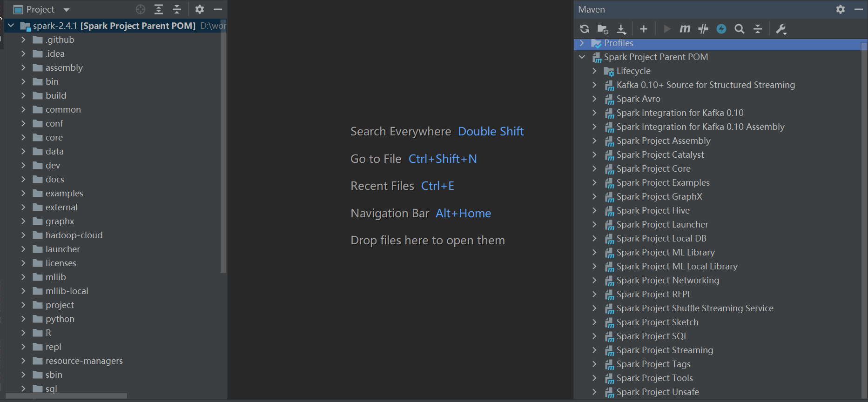
Task: Open Maven settings wrench icon
Action: pyautogui.click(x=781, y=29)
